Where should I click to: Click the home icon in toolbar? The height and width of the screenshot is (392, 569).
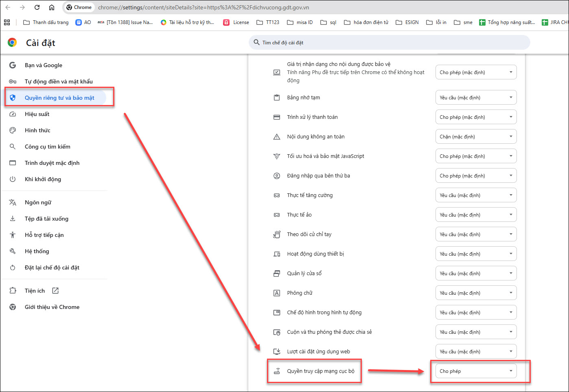(52, 7)
